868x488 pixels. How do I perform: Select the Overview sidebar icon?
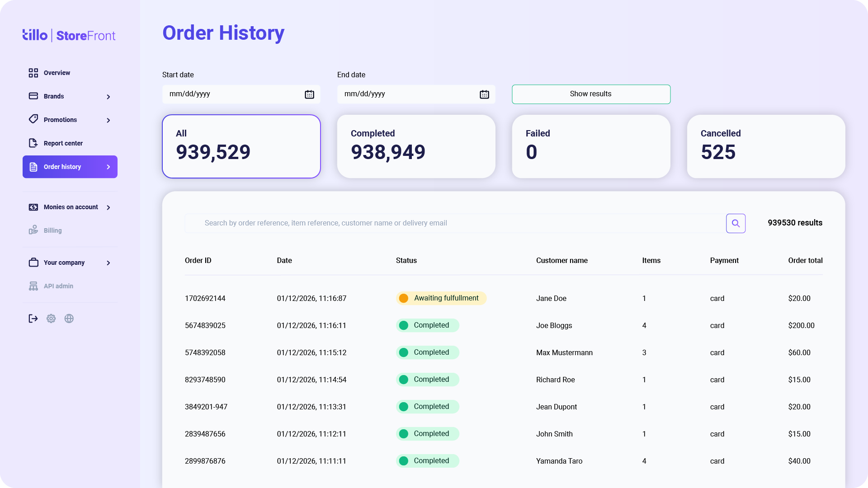(x=33, y=73)
